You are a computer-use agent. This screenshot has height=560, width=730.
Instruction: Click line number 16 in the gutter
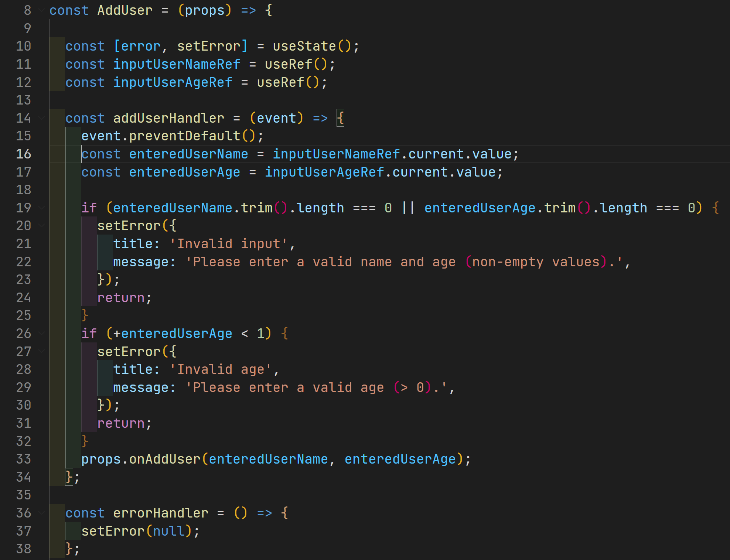coord(23,154)
